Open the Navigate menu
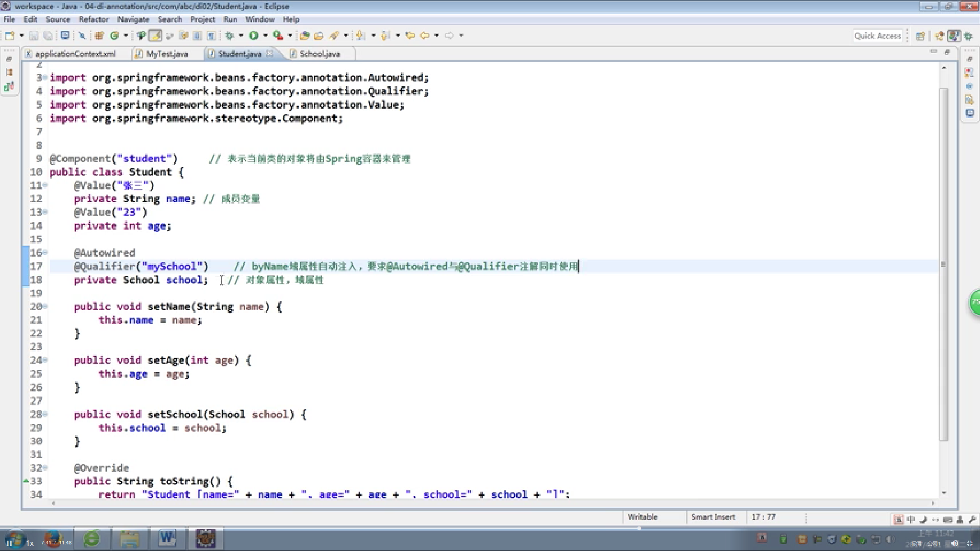Screen dimensions: 980x551 coord(133,19)
